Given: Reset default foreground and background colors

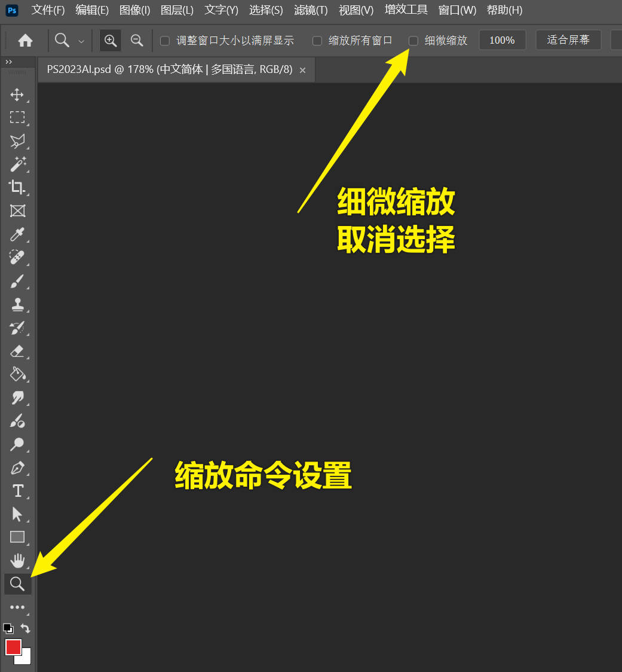Looking at the screenshot, I should click(x=8, y=629).
